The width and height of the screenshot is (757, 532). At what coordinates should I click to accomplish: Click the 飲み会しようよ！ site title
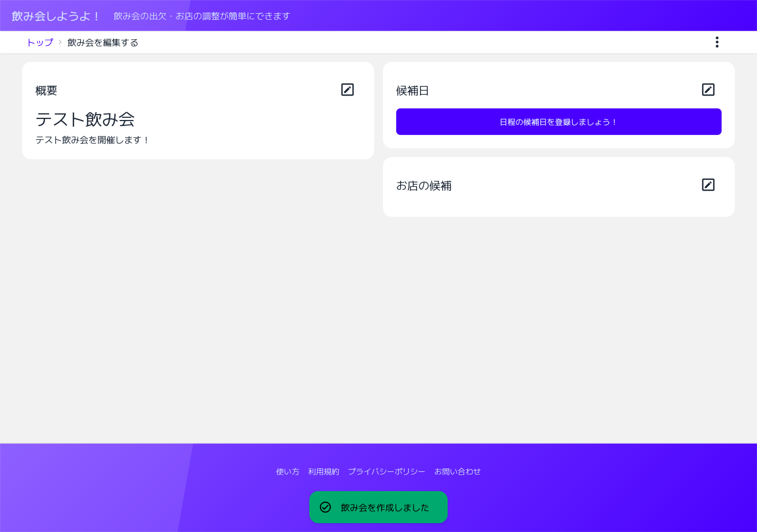coord(55,16)
